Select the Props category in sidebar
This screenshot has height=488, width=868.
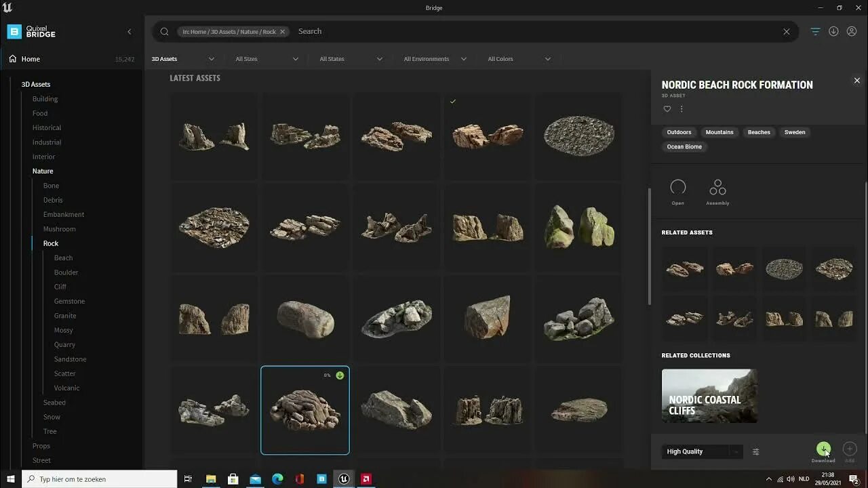[41, 446]
